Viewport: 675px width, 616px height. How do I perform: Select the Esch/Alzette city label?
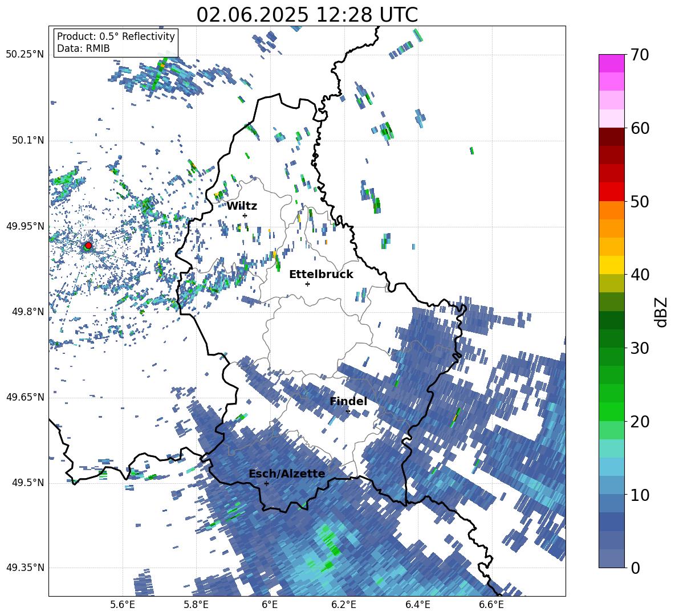pos(287,474)
